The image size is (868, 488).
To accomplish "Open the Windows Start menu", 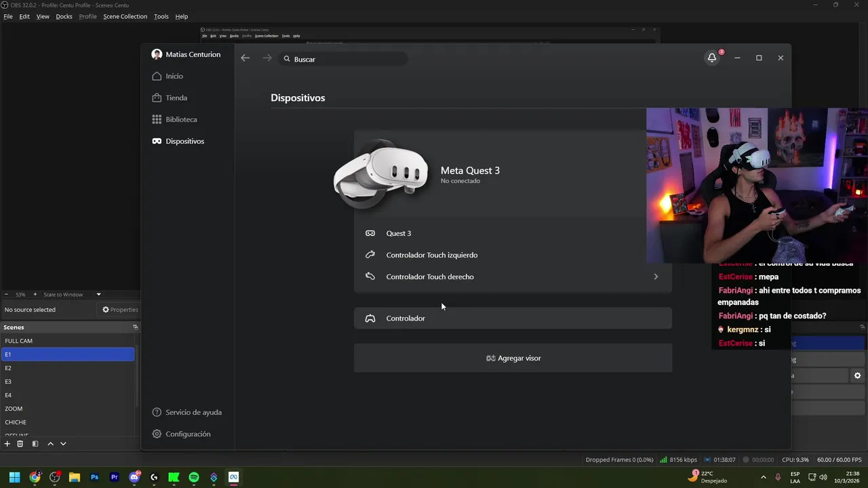I will pyautogui.click(x=14, y=477).
